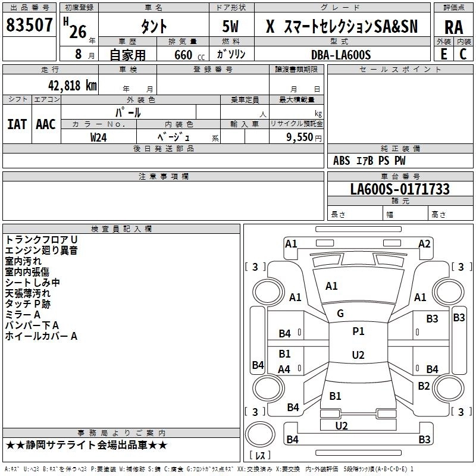Image resolution: width=476 pixels, height=476 pixels.
Task: Select the B2 damage mark on the diagram
Action: (424, 386)
